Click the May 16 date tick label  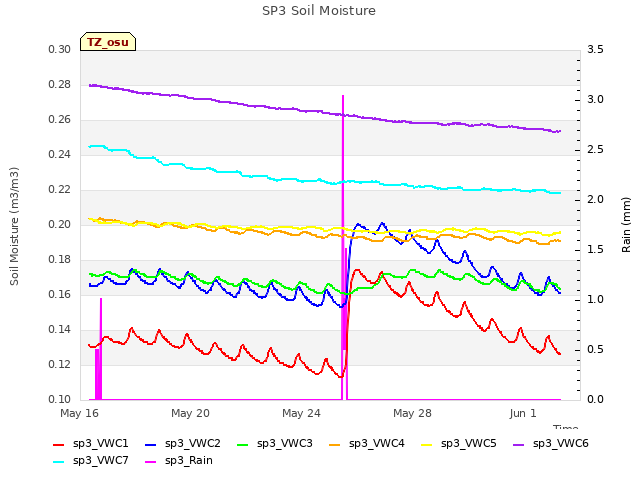79,413
